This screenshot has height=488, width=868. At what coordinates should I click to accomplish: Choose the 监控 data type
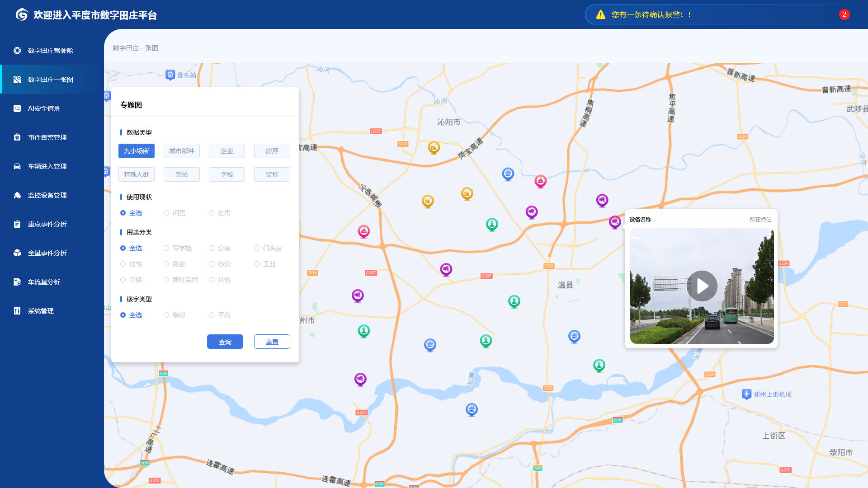(x=272, y=174)
